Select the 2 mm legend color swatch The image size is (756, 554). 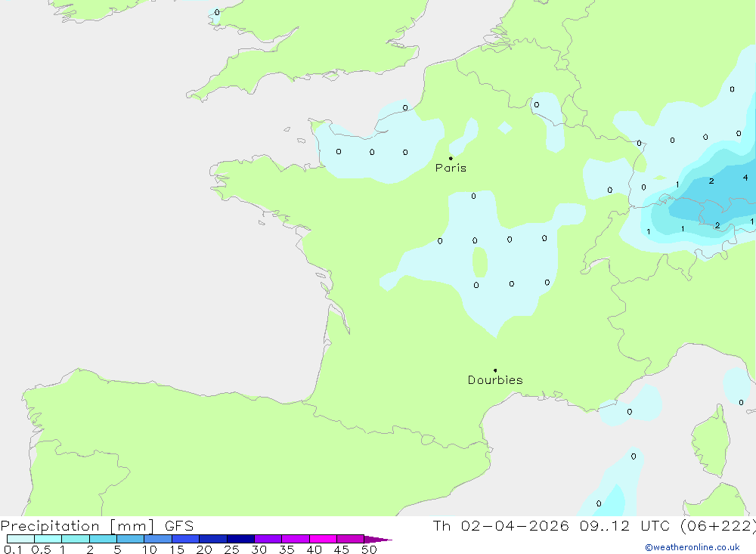coord(103,539)
